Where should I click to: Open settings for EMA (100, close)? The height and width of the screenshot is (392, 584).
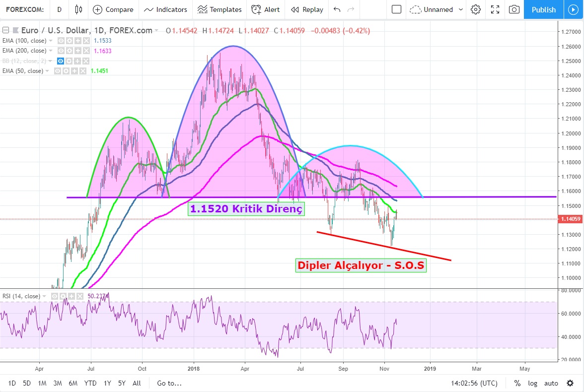coord(69,41)
